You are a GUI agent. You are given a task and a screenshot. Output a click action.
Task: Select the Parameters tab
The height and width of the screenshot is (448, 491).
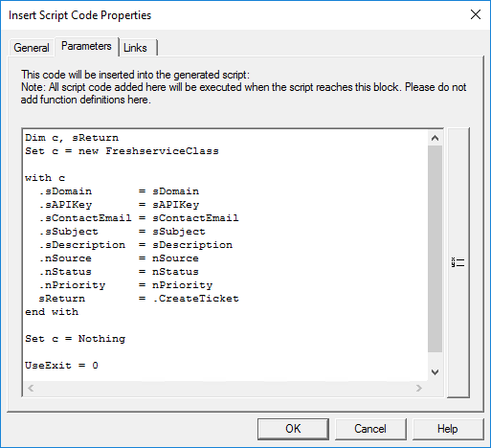[x=86, y=47]
